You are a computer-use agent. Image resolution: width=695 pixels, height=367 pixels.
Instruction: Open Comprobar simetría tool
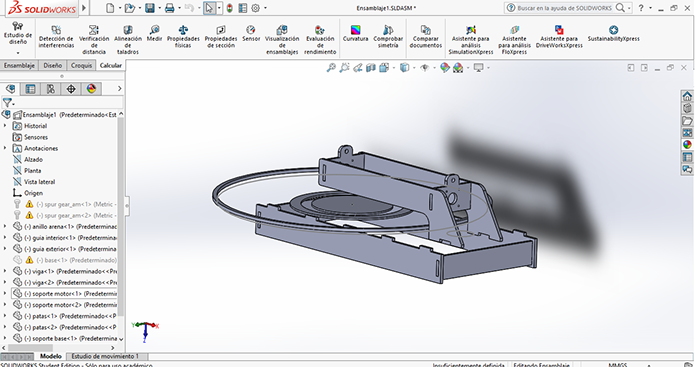[388, 36]
